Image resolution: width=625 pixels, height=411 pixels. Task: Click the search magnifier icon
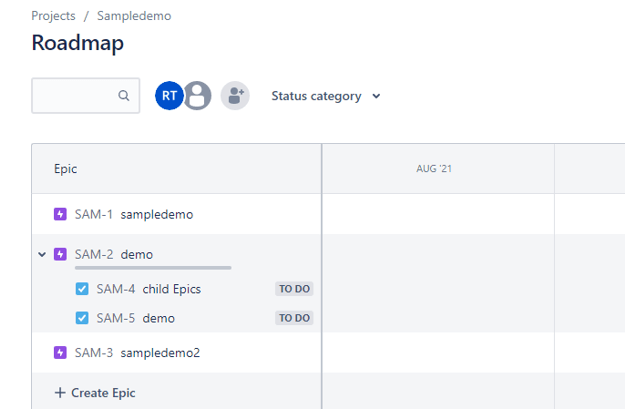(x=124, y=96)
